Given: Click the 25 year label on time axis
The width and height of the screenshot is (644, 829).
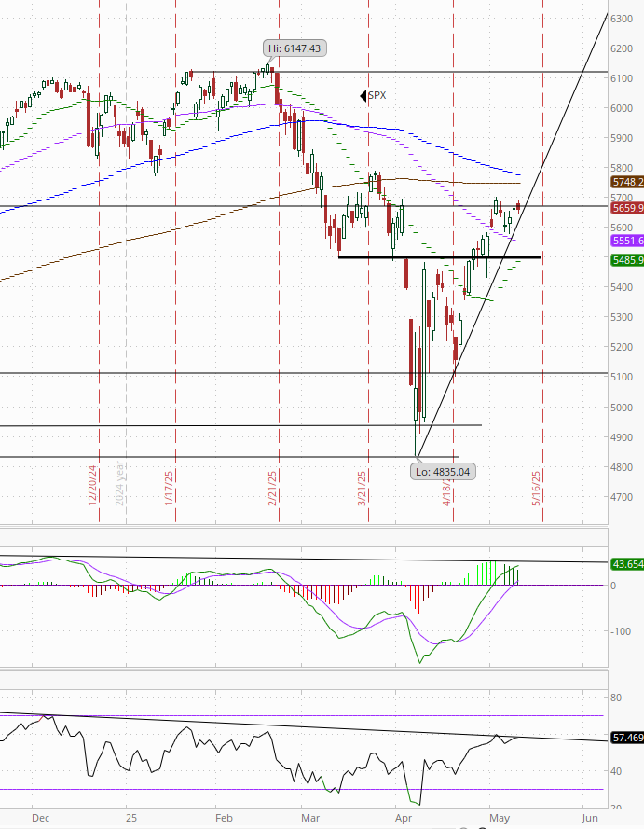Looking at the screenshot, I should click(x=131, y=818).
